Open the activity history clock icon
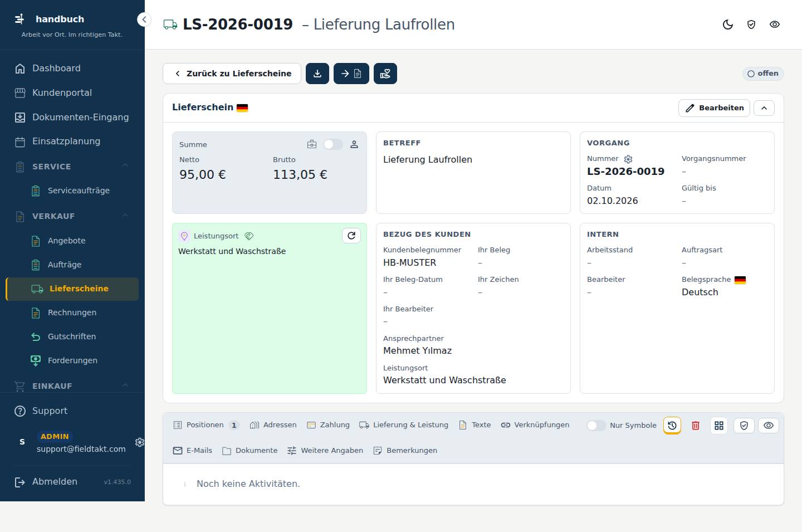Screen dimensions: 802x532 pos(672,426)
